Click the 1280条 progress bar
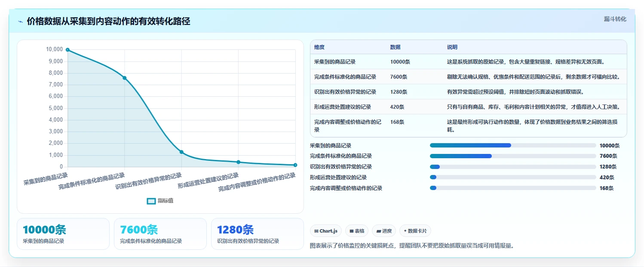Viewport: 644px width, 267px height. (x=513, y=167)
